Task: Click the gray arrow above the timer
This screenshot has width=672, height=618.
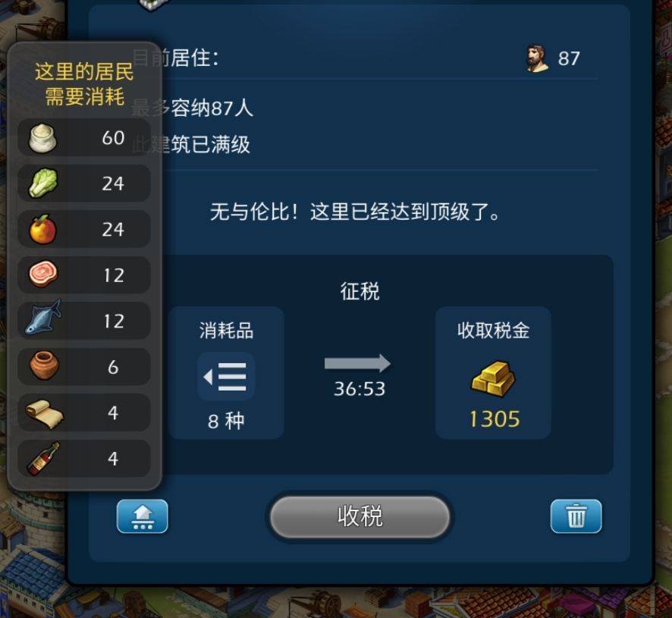Action: [x=357, y=363]
